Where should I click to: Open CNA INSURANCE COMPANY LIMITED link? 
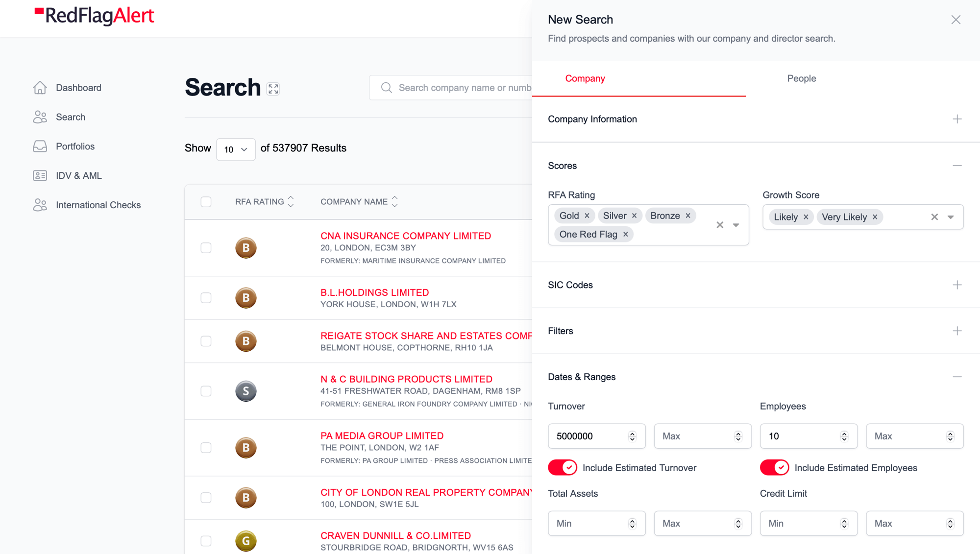(x=406, y=236)
